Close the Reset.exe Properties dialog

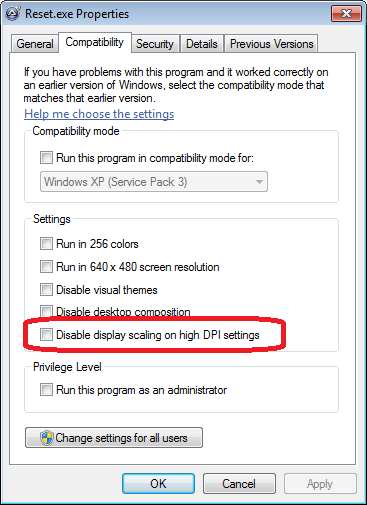[x=346, y=14]
